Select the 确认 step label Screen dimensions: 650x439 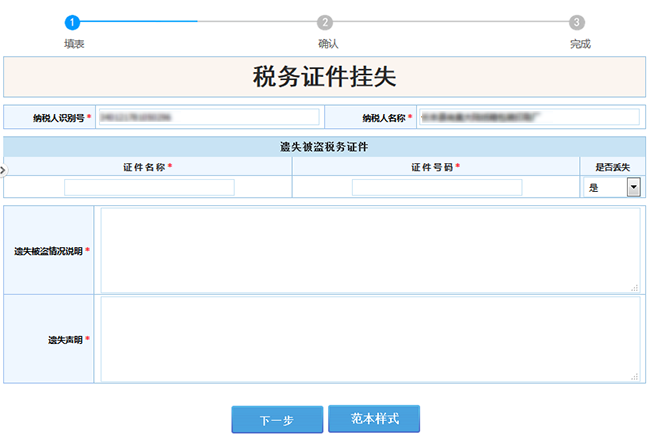click(327, 44)
